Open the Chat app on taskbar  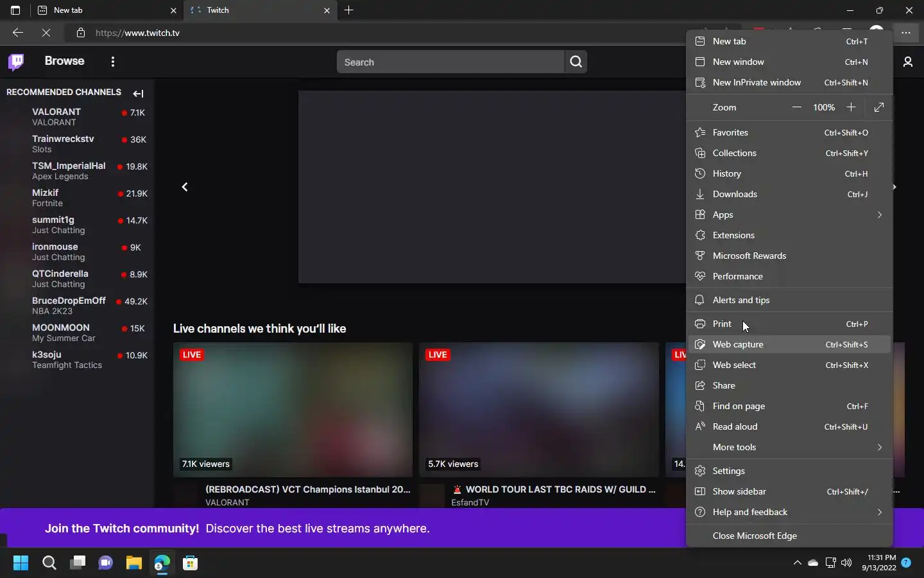[106, 563]
